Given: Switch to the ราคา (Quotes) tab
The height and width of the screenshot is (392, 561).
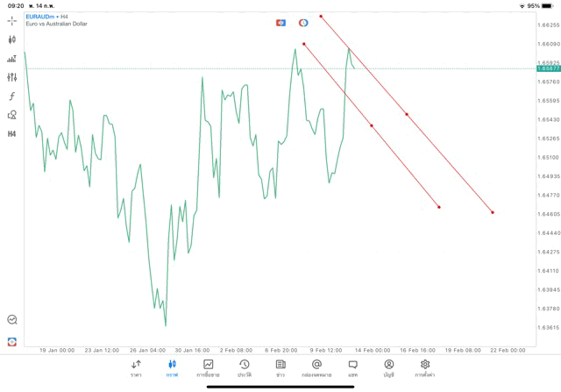Looking at the screenshot, I should [136, 367].
